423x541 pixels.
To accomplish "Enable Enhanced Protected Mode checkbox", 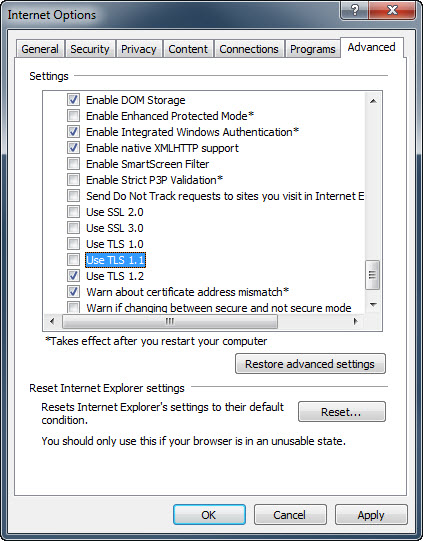I will (73, 116).
